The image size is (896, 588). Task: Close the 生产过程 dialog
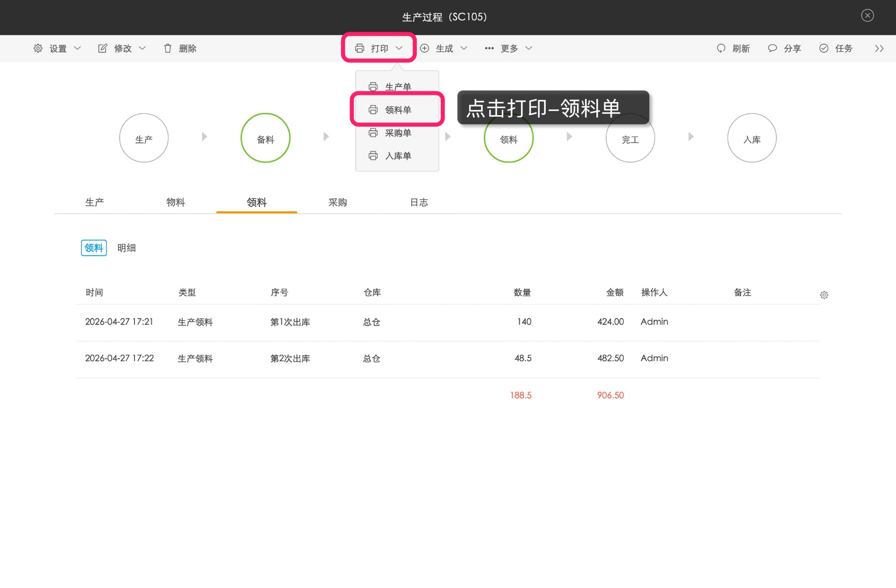(x=867, y=16)
